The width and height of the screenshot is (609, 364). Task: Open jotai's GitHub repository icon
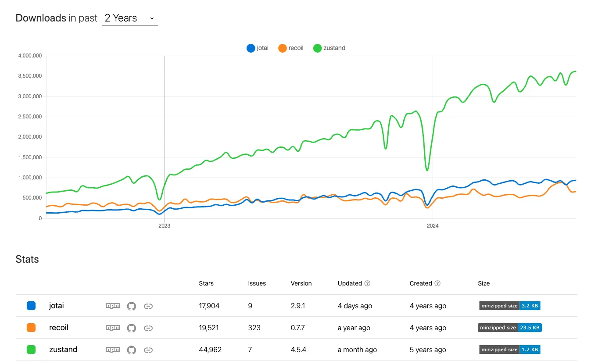coord(132,306)
